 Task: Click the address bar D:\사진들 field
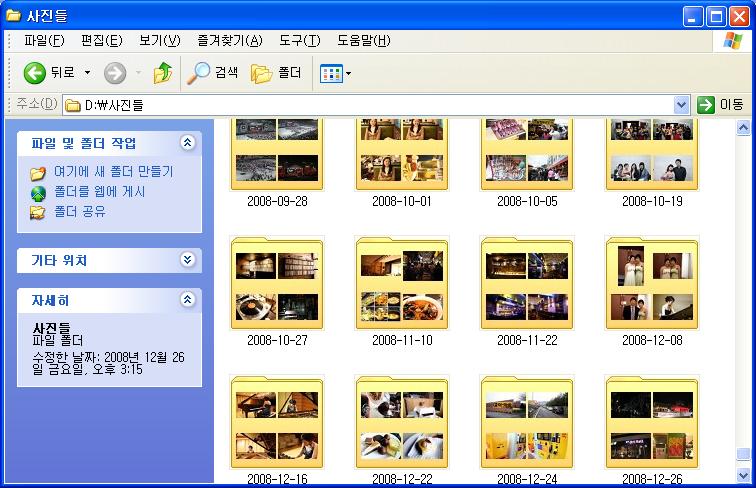pyautogui.click(x=369, y=105)
